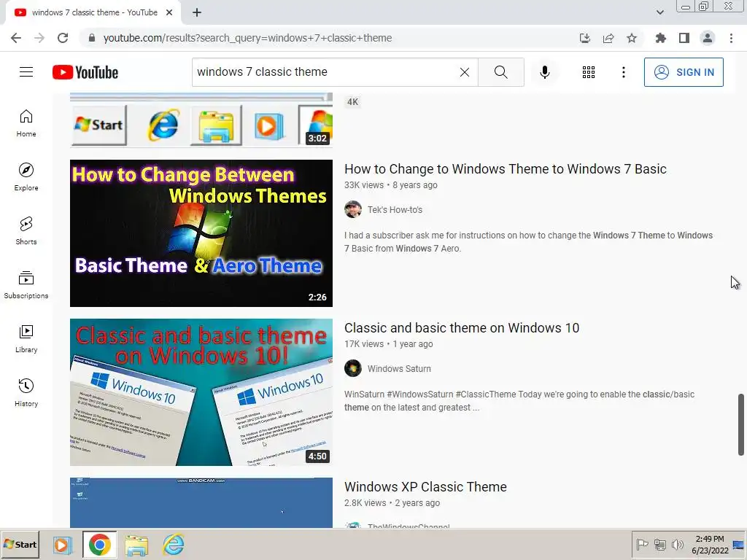Screen dimensions: 747x560
Task: Go back with the browser back arrow
Action: (16, 38)
